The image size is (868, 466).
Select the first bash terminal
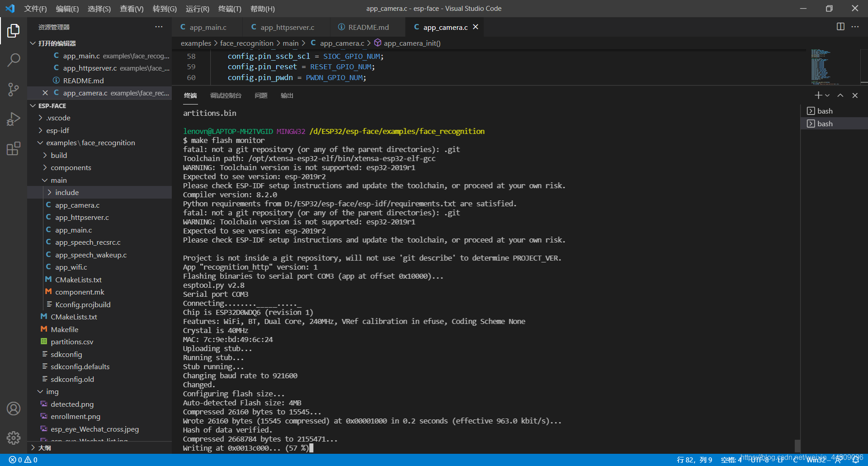click(834, 111)
